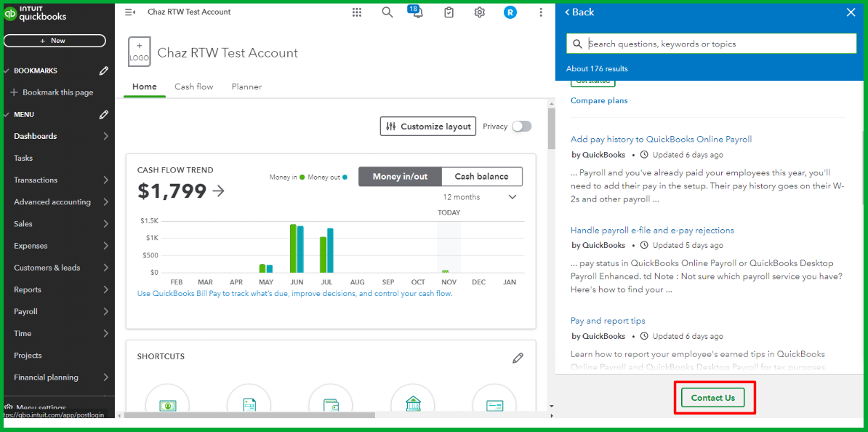Viewport: 868px width, 432px height.
Task: Open the Pay and report tips article
Action: click(x=608, y=321)
